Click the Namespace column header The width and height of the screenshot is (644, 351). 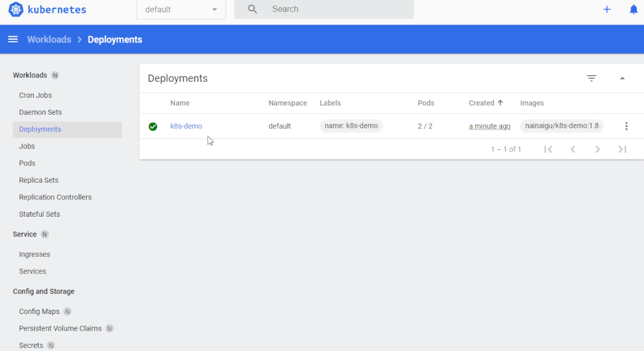288,103
